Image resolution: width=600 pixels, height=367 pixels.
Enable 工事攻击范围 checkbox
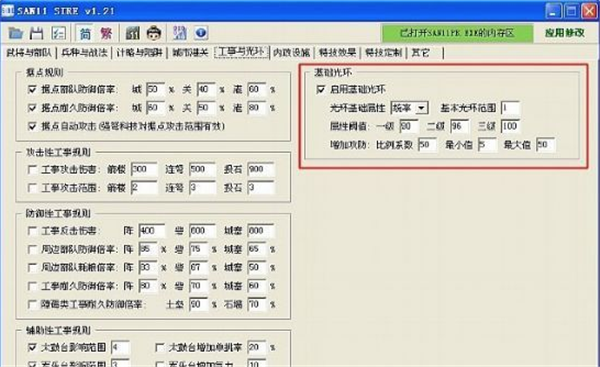(33, 188)
